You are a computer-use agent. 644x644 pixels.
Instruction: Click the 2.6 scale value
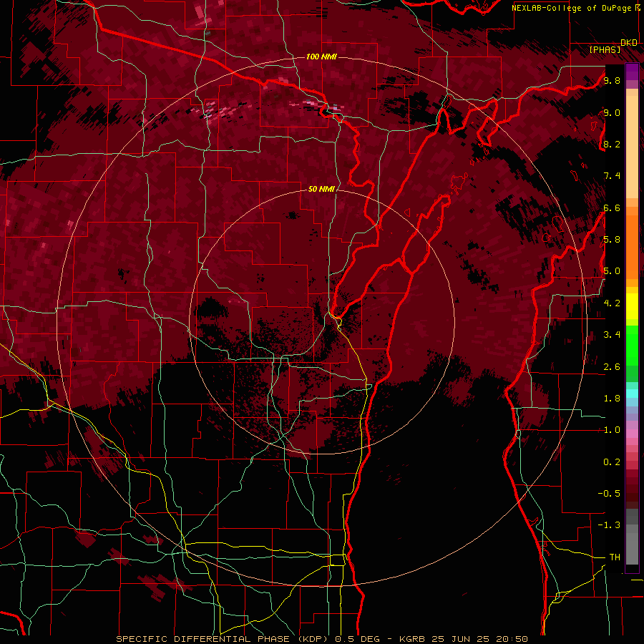coord(612,366)
